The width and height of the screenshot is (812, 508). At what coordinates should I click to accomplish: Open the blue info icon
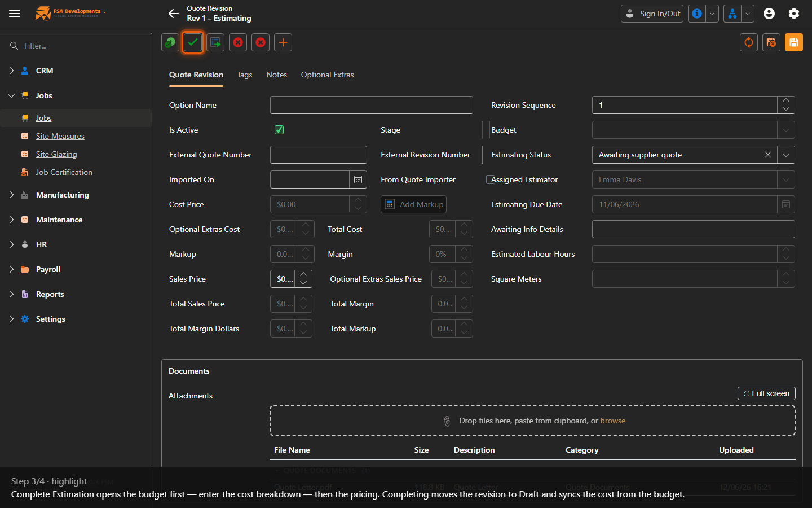(697, 14)
